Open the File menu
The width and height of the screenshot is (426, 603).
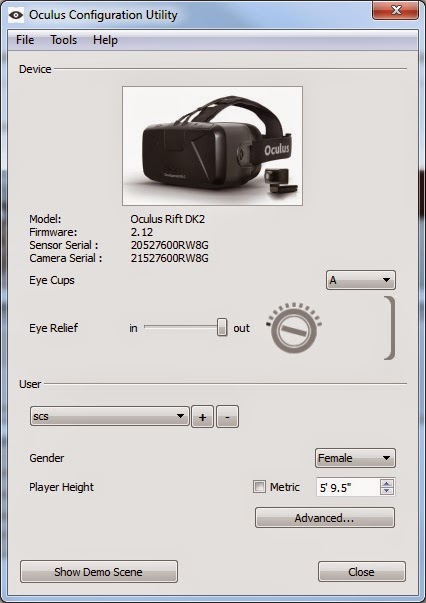click(25, 40)
